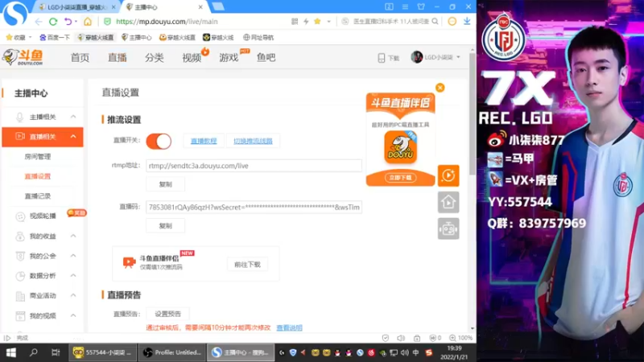Click the 直播码 stream key field

254,208
